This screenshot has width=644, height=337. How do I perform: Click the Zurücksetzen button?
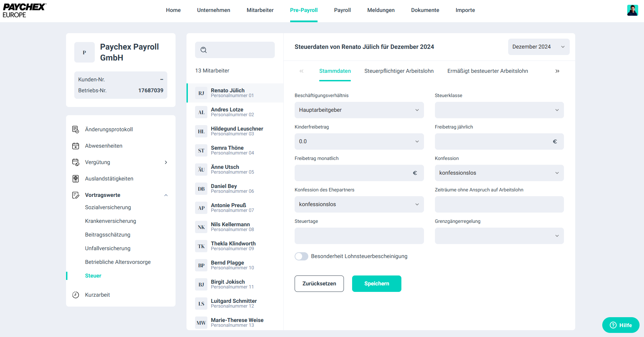(x=319, y=284)
